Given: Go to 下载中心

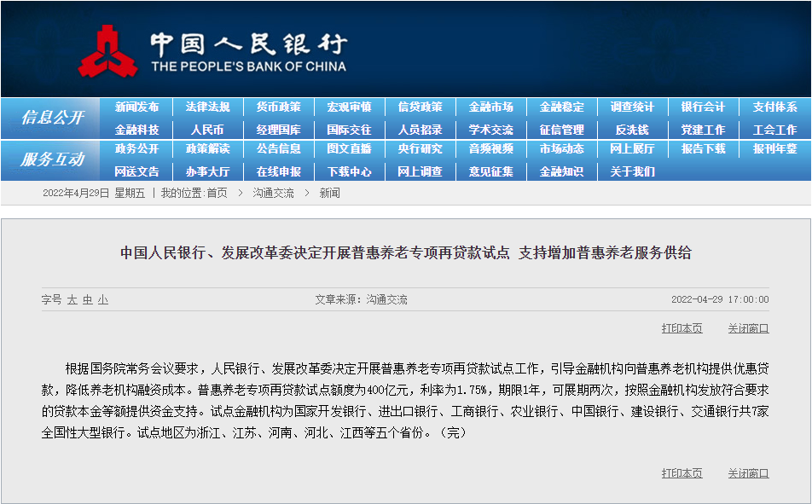Looking at the screenshot, I should 350,172.
